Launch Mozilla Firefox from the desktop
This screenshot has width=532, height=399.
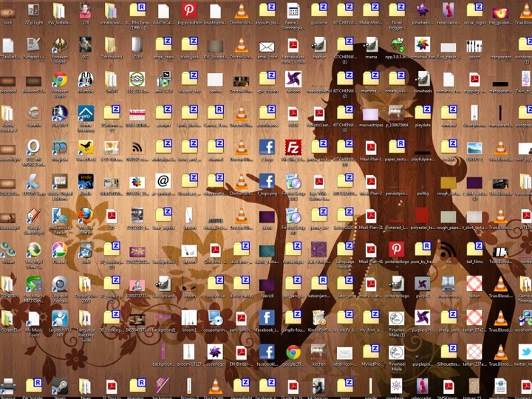[x=86, y=215]
